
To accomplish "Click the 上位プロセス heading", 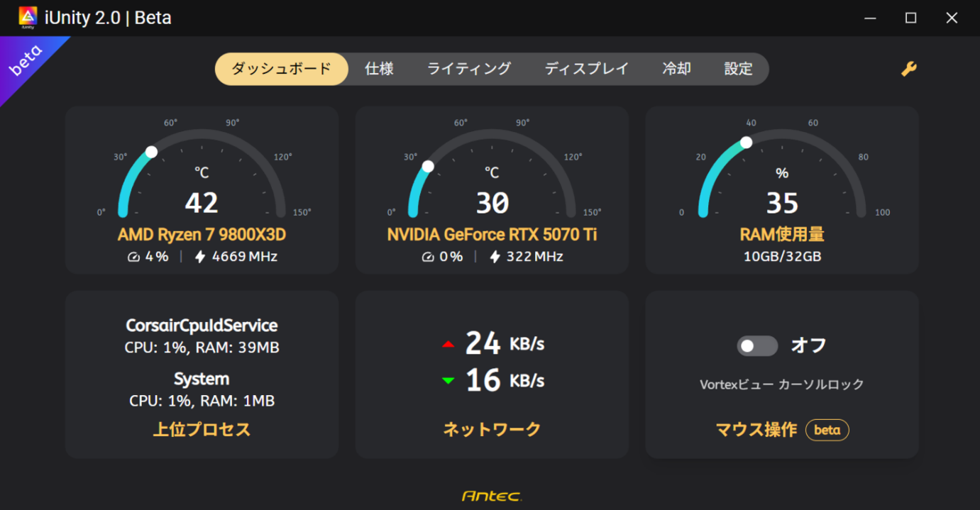I will pos(202,429).
